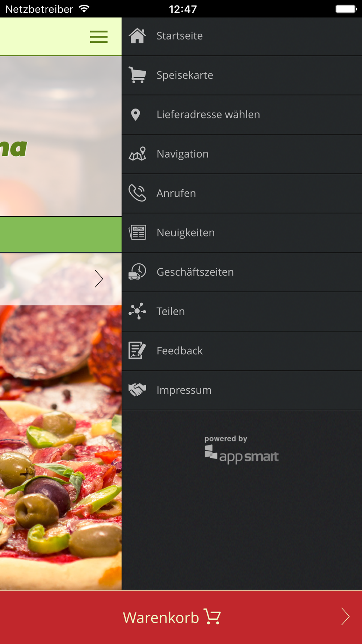Follow the powered by app smart logo link
This screenshot has height=644, width=362.
pyautogui.click(x=241, y=449)
